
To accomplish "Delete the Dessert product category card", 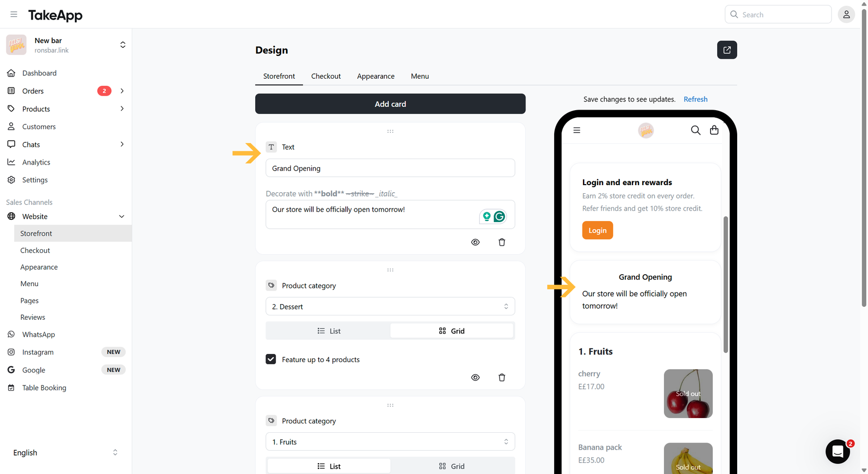I will 502,377.
